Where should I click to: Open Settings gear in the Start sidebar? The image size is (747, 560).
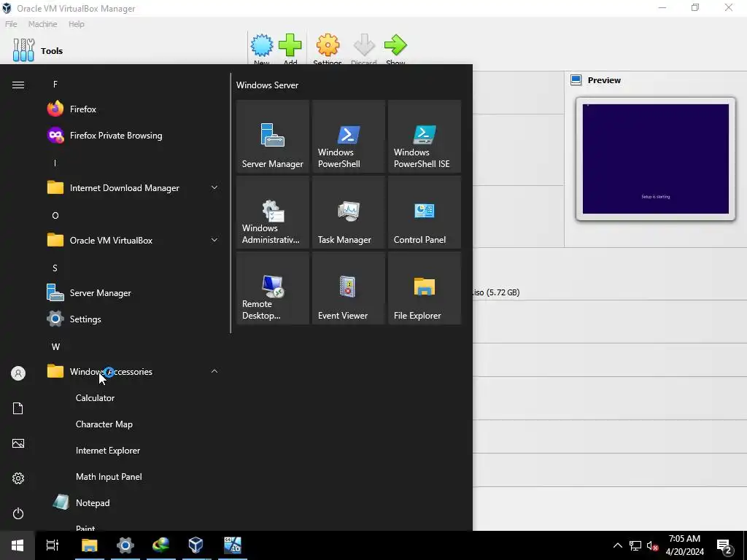click(x=18, y=478)
